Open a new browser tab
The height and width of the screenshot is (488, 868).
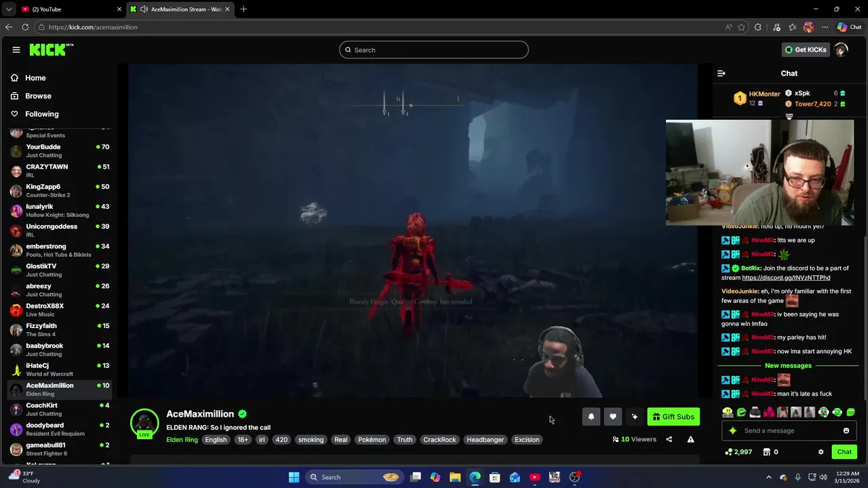(x=243, y=9)
